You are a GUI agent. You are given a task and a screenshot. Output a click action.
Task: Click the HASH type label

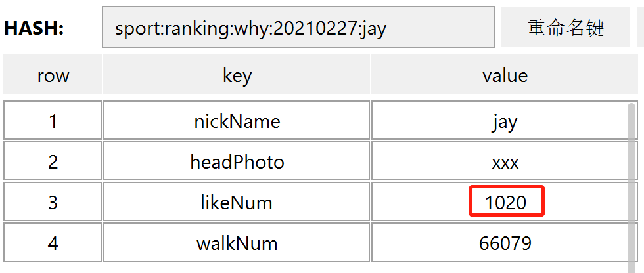pos(34,29)
